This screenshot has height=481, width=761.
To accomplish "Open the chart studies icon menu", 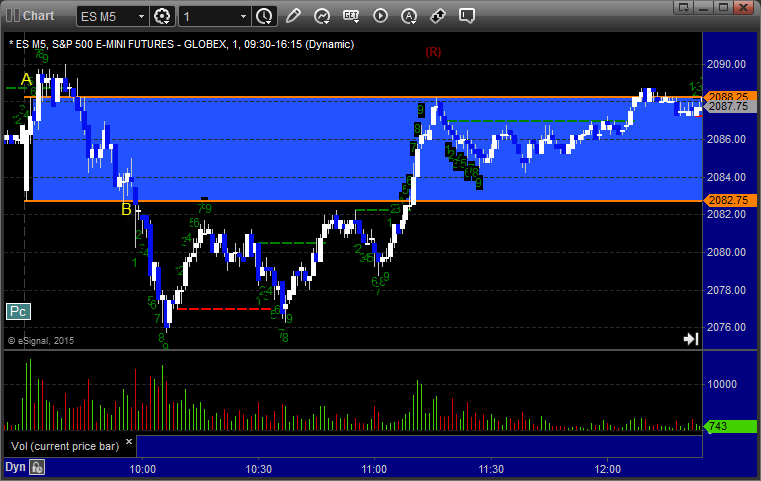I will click(x=322, y=16).
